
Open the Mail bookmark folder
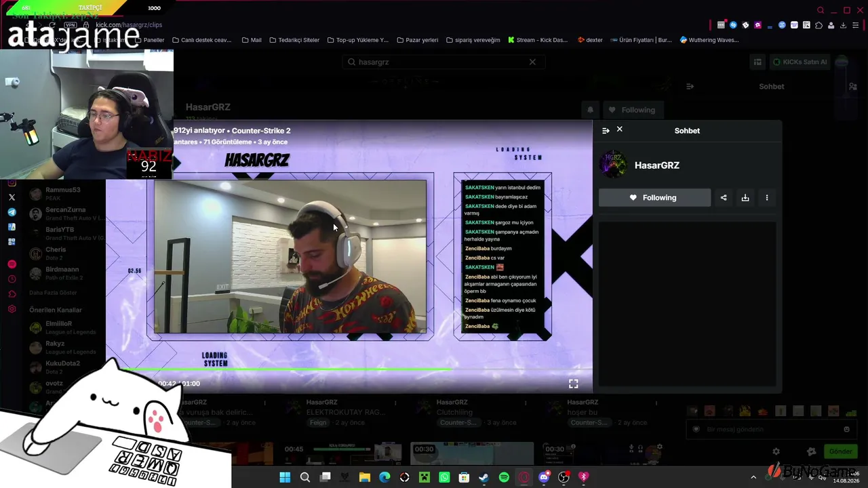251,40
